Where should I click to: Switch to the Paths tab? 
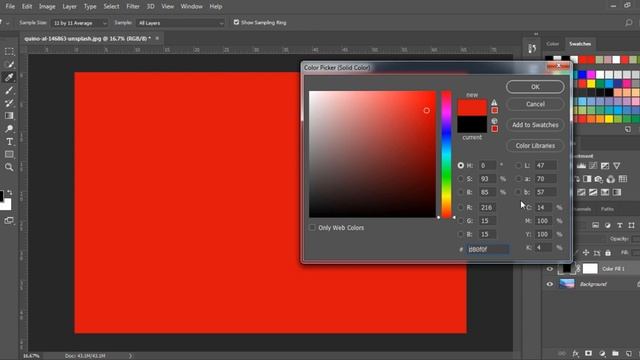pyautogui.click(x=607, y=209)
